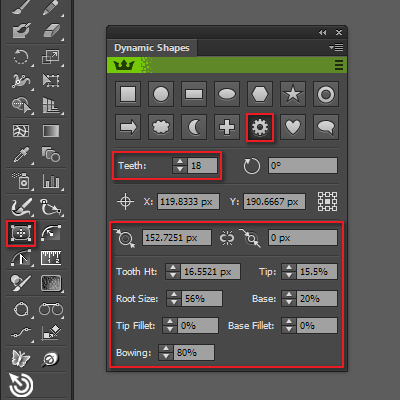Select the Scale tool

click(x=51, y=57)
